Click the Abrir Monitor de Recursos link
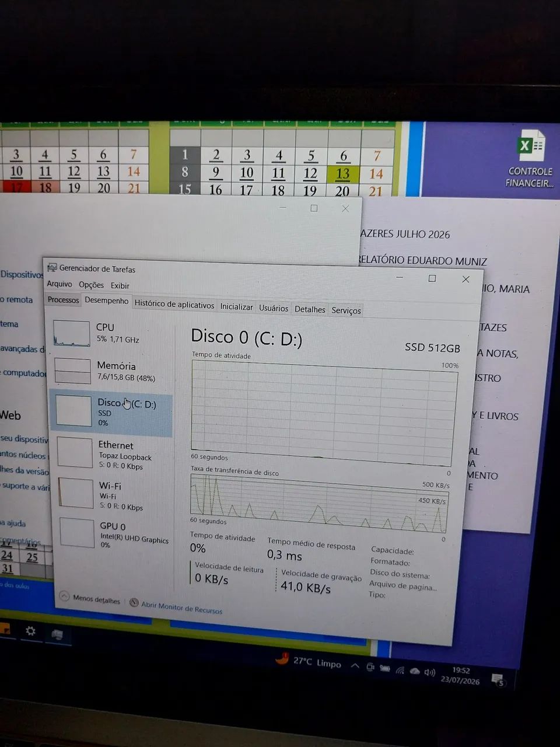The height and width of the screenshot is (747, 560). tap(181, 608)
